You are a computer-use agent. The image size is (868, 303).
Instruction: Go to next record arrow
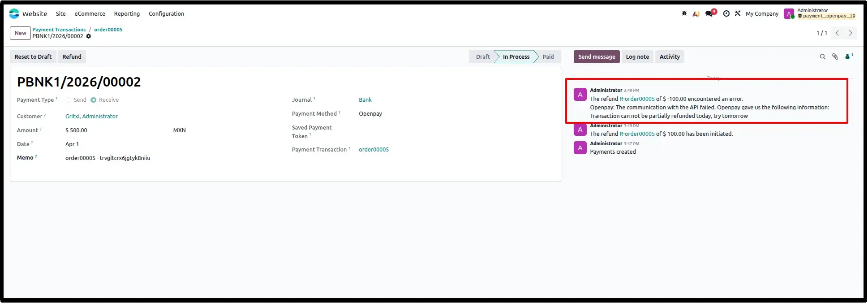(850, 33)
